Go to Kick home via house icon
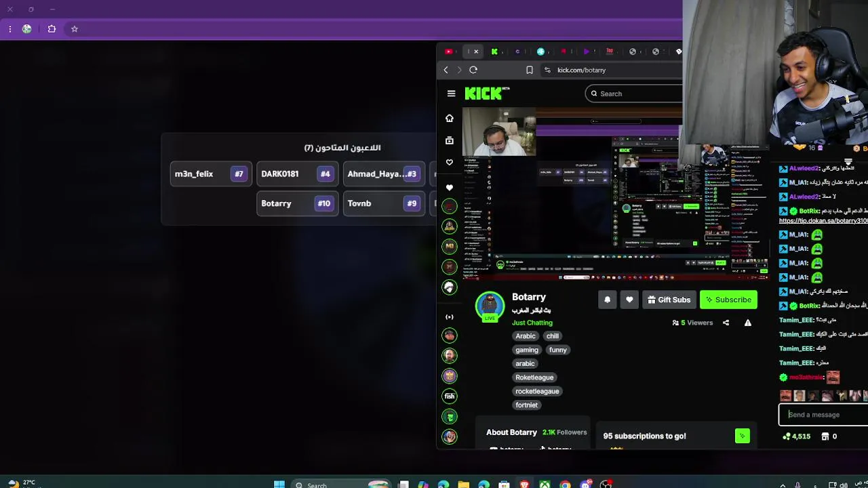The image size is (868, 488). tap(449, 119)
